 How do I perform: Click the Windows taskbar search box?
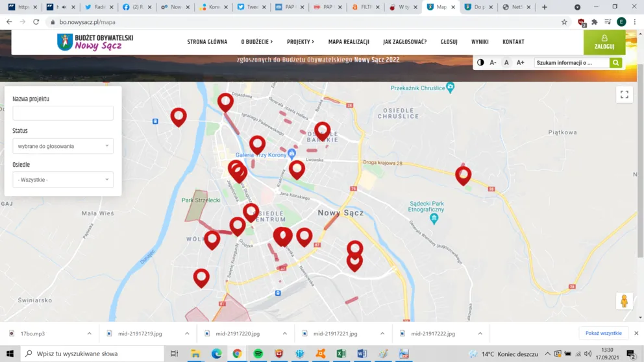click(92, 354)
